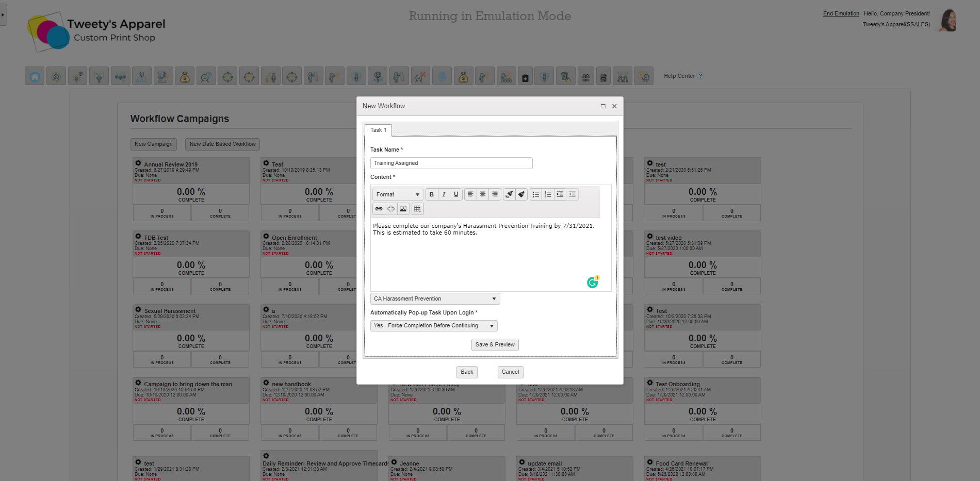Click the gift box icon in toolbar
The height and width of the screenshot is (481, 980).
585,76
